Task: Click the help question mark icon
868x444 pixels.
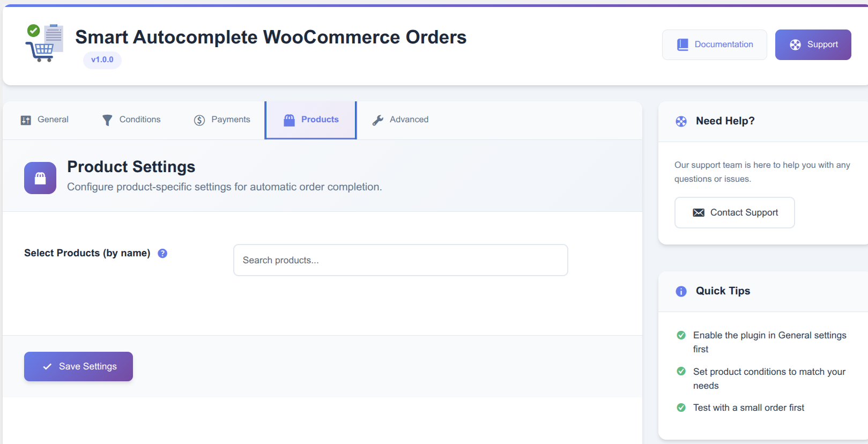Action: pyautogui.click(x=162, y=253)
